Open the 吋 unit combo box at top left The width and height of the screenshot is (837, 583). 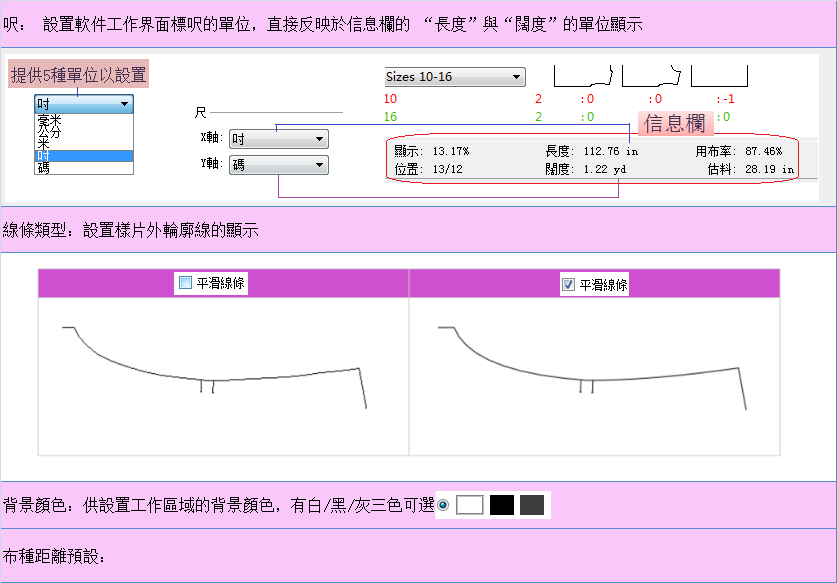coord(83,103)
